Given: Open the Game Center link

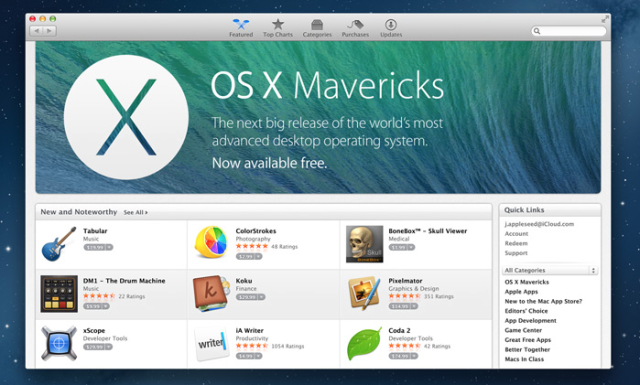Looking at the screenshot, I should click(x=523, y=330).
